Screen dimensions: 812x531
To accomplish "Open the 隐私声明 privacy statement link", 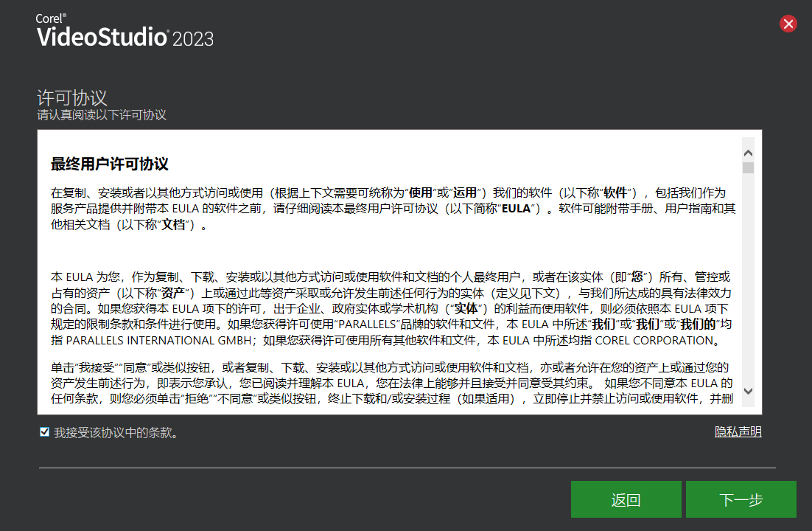I will (738, 431).
